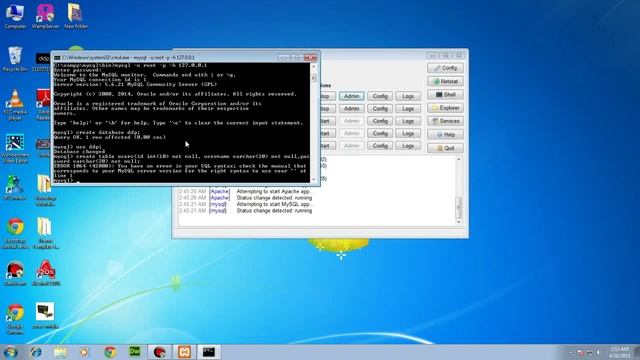This screenshot has width=640, height=360.
Task: Open the Services button in XAMPP panel
Action: (x=445, y=121)
